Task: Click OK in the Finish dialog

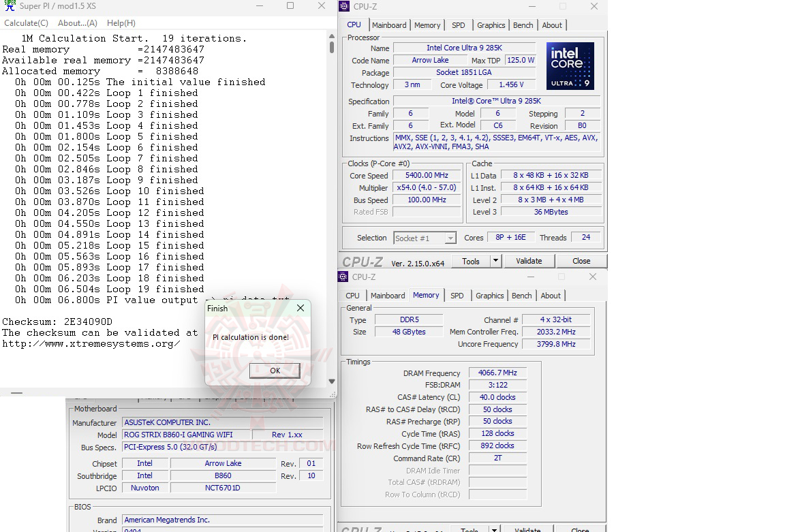Action: 275,371
